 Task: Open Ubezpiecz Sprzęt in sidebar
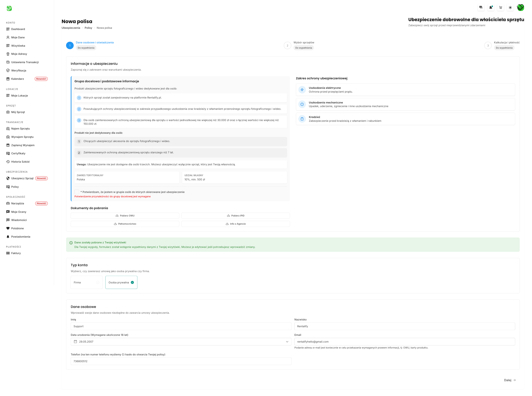tap(22, 178)
